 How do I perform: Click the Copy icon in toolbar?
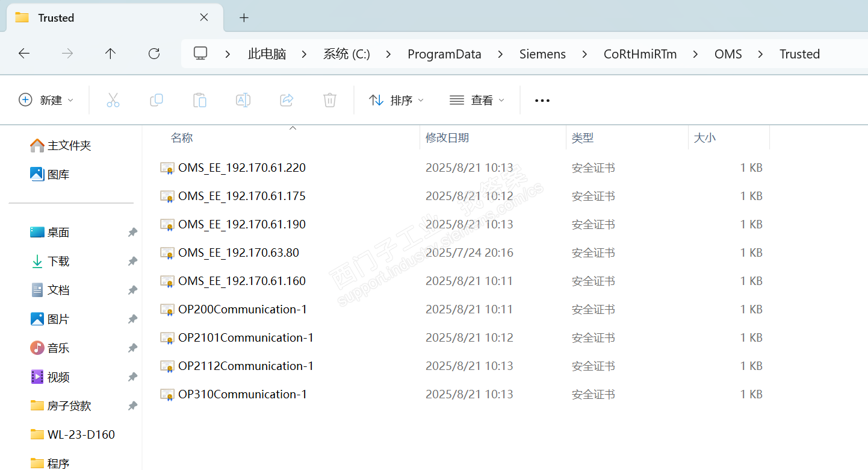pyautogui.click(x=157, y=100)
